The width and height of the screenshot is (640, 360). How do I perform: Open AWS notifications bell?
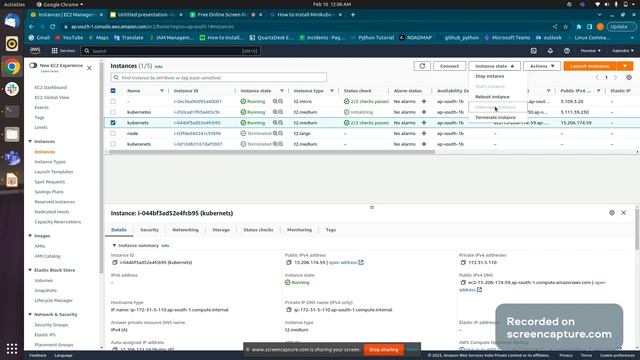550,51
